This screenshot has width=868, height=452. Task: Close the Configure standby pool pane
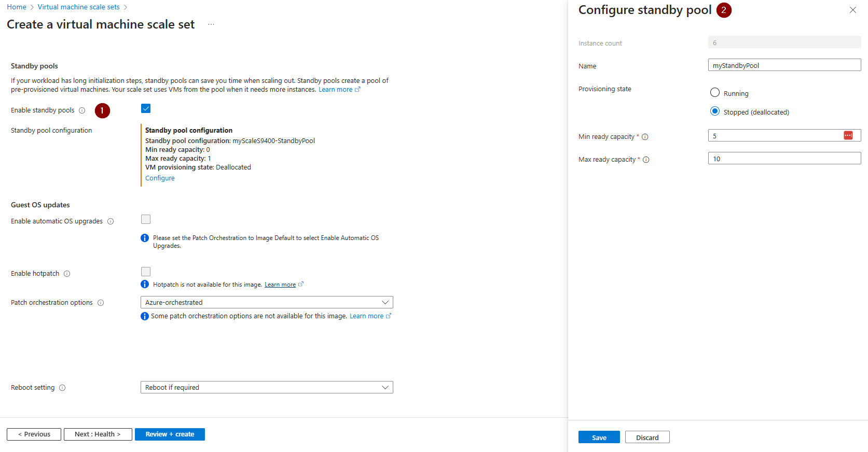pos(852,9)
